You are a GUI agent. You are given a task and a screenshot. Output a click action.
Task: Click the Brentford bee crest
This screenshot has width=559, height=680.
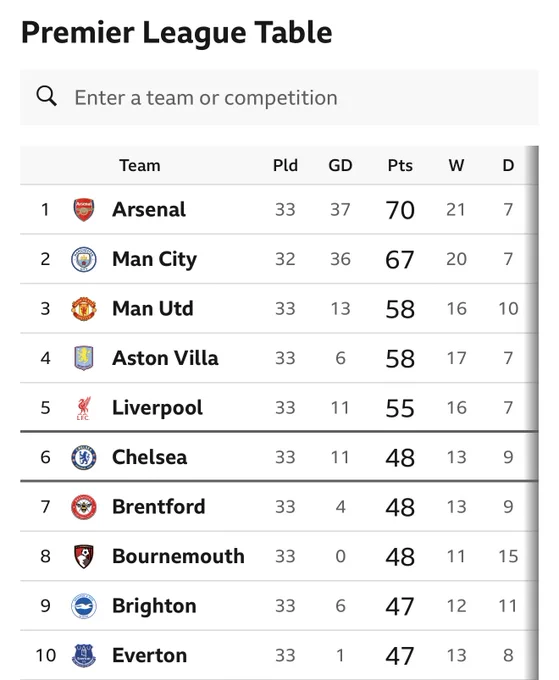84,507
